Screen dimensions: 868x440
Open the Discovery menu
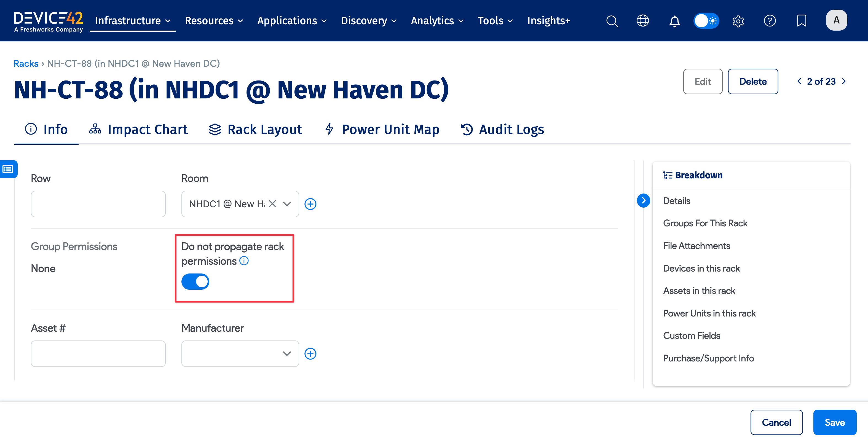click(369, 21)
